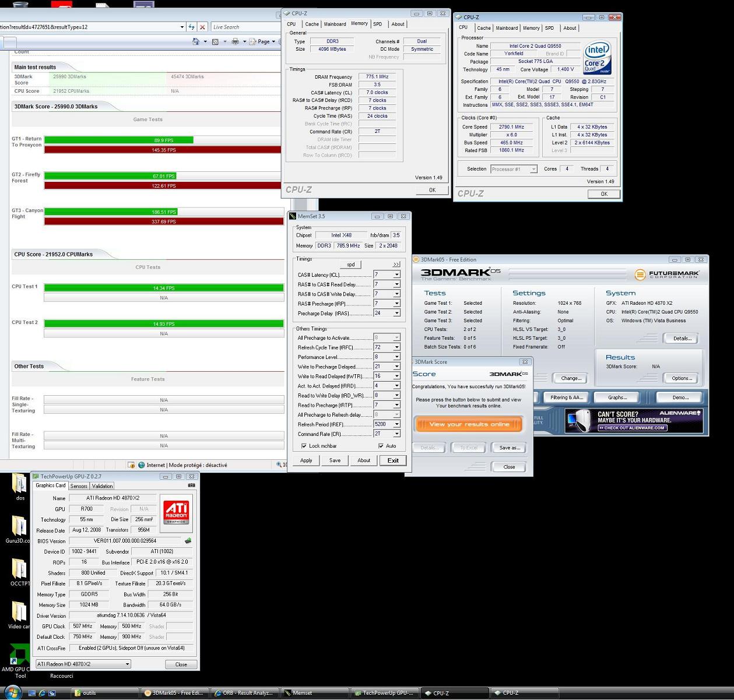
Task: Open the Page menu in browser toolbar
Action: (262, 41)
